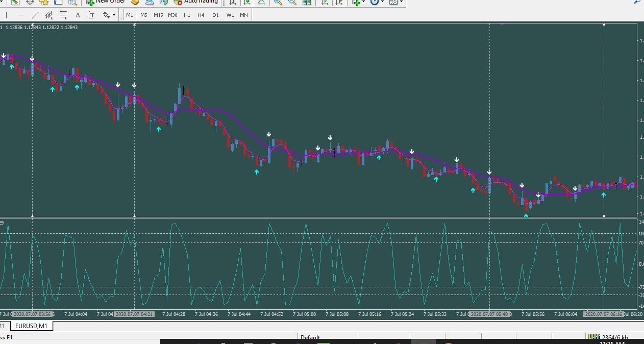Select the equidistant channel tool
The image size is (644, 344).
[49, 15]
